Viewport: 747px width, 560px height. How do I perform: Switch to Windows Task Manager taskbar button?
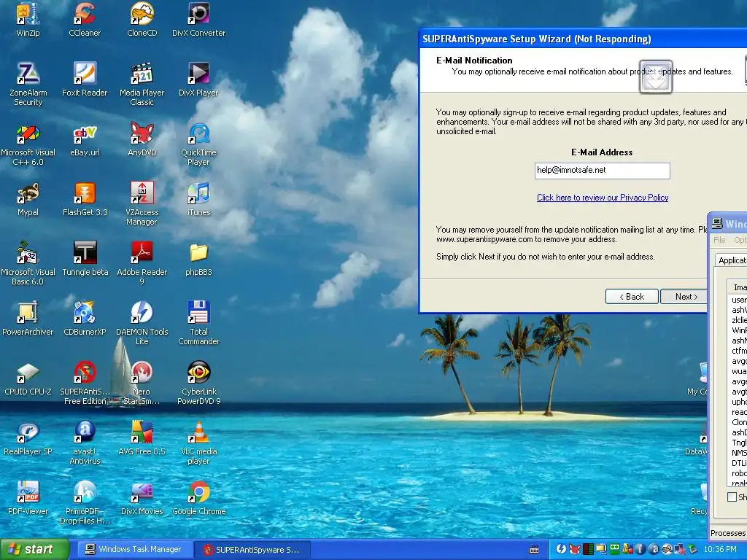133,550
